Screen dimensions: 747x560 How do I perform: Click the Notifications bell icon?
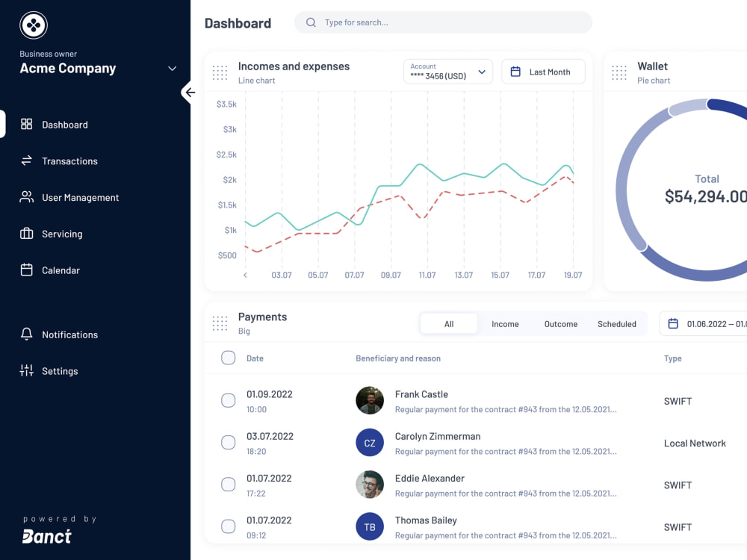(x=27, y=335)
